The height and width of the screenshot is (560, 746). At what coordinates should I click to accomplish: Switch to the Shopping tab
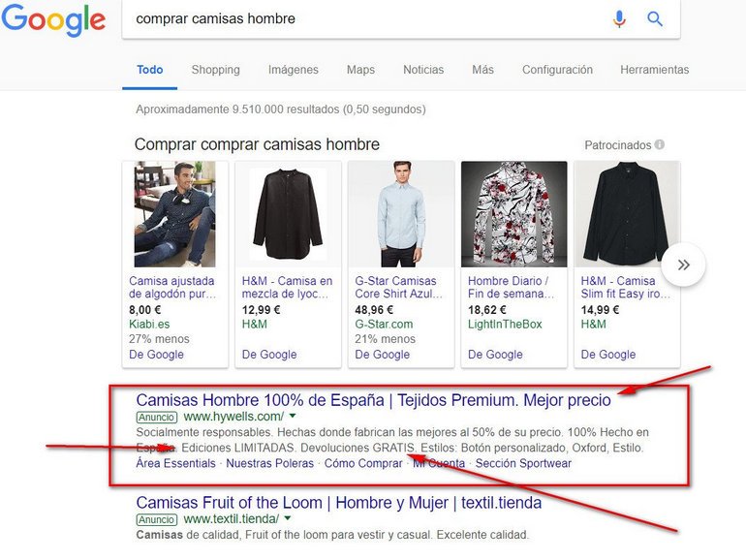[x=215, y=70]
